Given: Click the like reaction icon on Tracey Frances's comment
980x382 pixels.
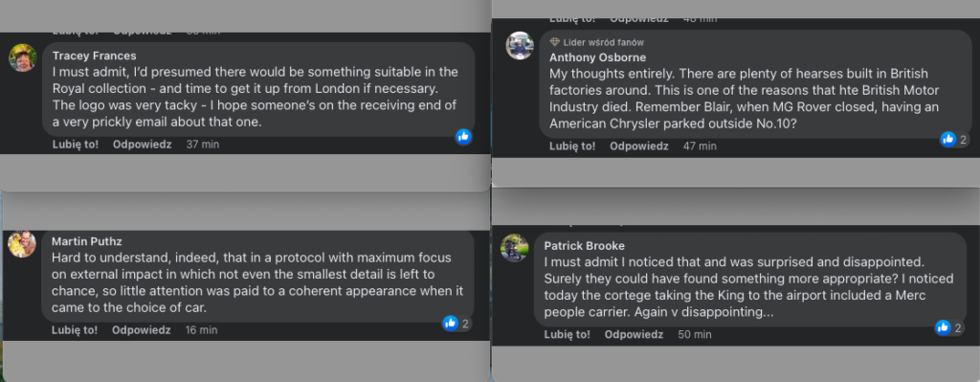Looking at the screenshot, I should (x=463, y=137).
